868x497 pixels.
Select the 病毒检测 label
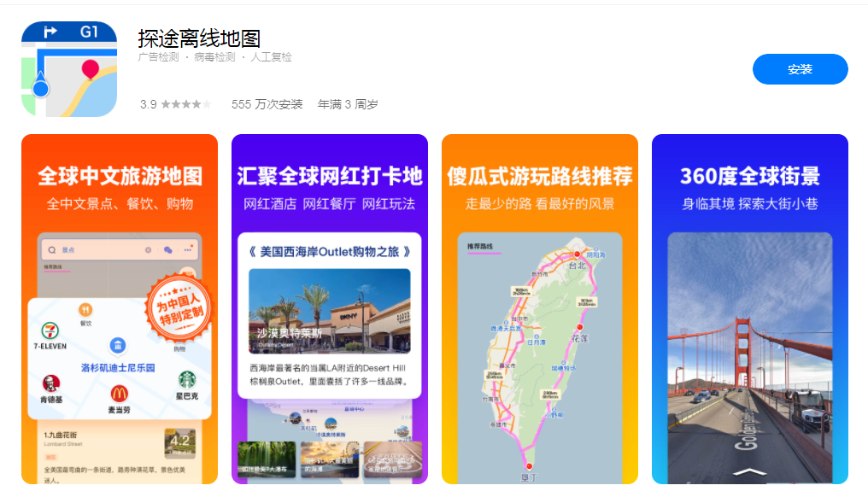(x=214, y=57)
